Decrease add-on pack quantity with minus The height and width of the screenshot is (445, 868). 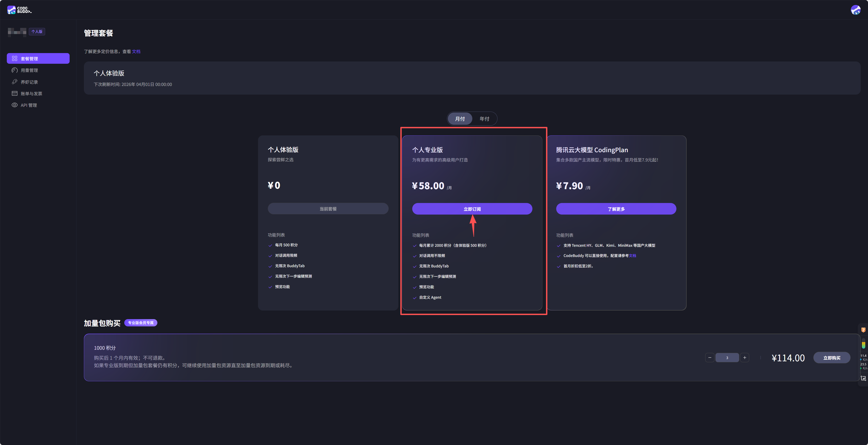[710, 358]
